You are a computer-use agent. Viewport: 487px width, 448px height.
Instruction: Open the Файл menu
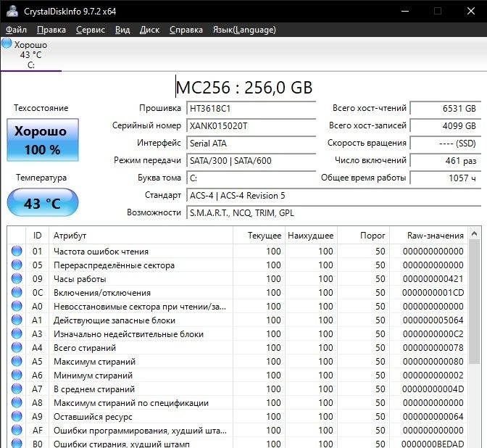coord(16,30)
